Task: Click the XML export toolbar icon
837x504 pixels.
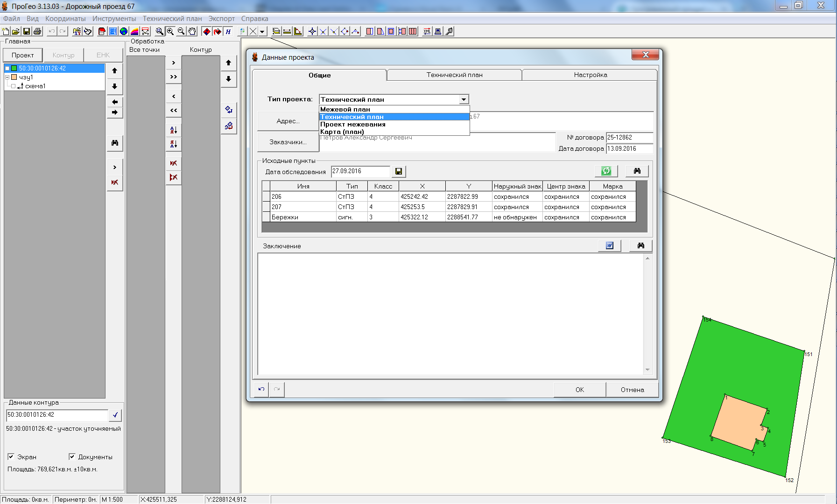Action: tap(427, 31)
